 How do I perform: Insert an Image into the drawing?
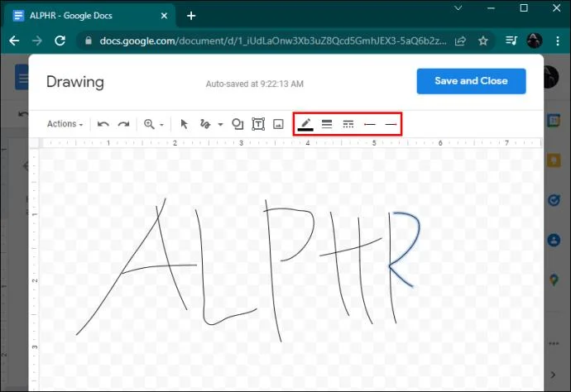coord(278,124)
